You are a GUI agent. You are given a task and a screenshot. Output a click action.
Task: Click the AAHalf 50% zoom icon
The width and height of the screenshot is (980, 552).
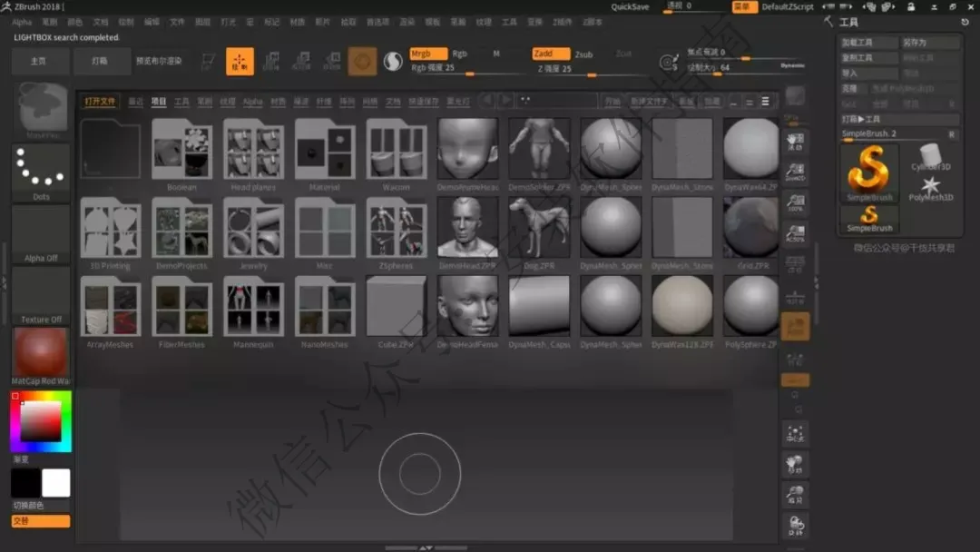[795, 234]
